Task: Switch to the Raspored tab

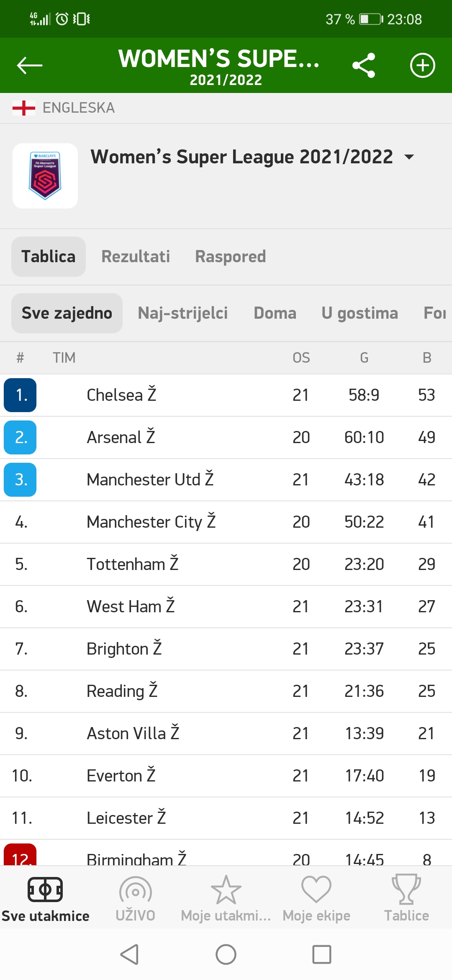Action: pos(231,256)
